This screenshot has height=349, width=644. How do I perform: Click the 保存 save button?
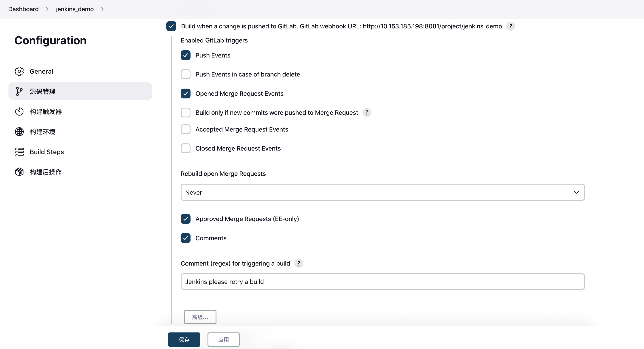point(184,340)
